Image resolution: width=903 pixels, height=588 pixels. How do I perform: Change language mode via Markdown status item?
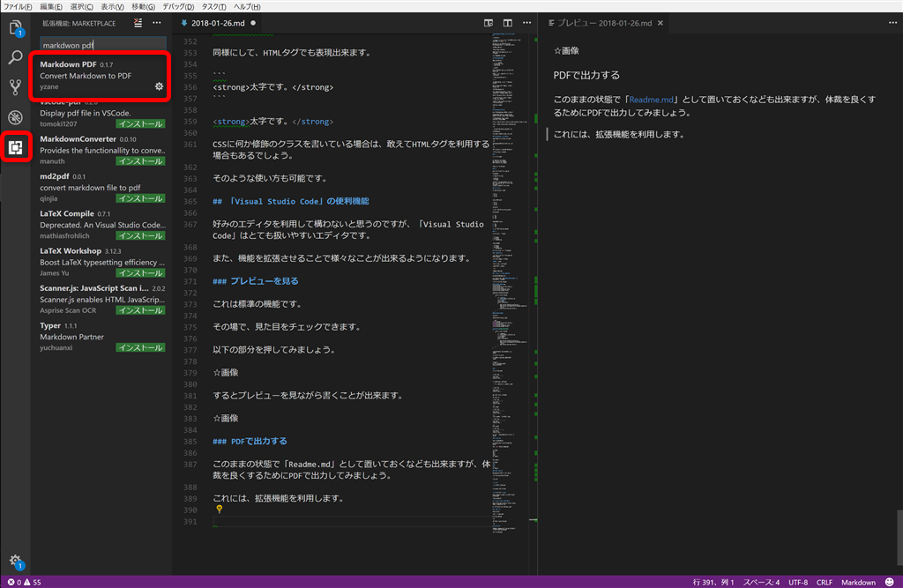pos(858,582)
